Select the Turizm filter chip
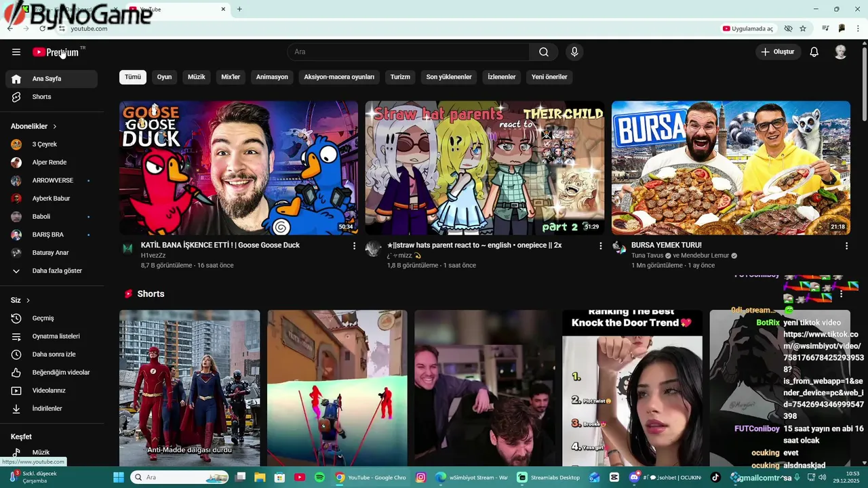868x488 pixels. [x=400, y=77]
